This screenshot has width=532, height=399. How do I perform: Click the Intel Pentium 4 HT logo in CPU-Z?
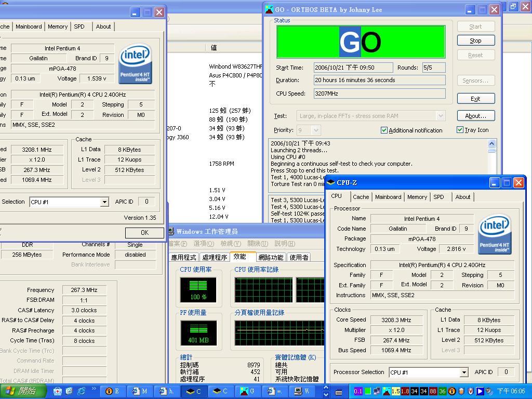click(495, 235)
